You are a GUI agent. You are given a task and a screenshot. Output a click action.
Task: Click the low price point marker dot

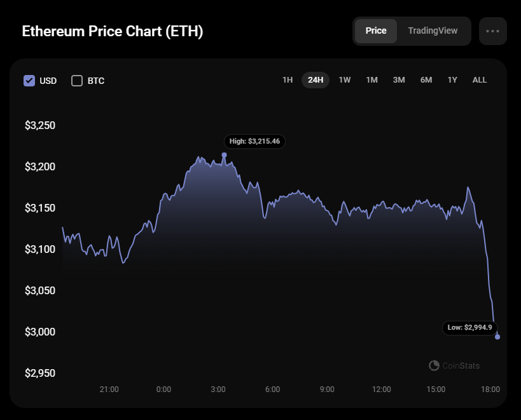497,337
